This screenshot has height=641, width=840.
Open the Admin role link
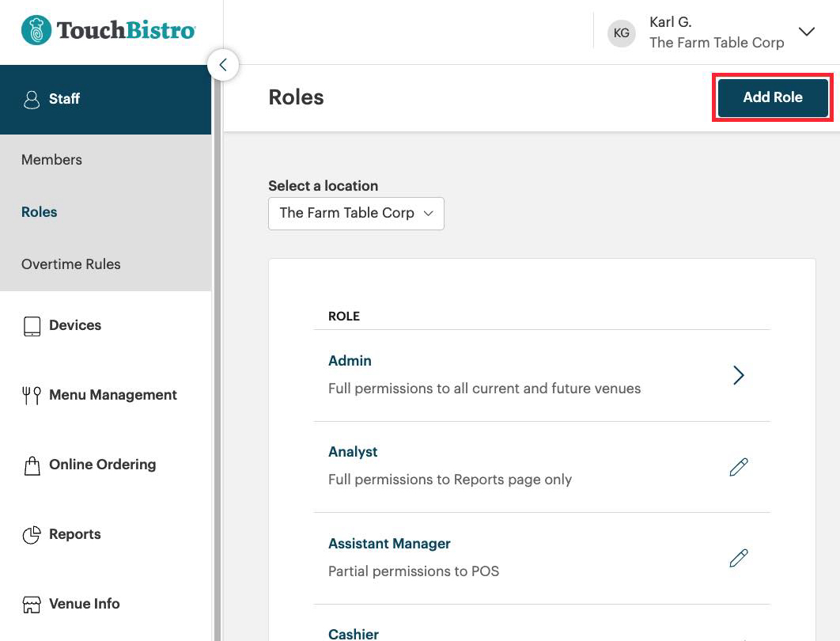350,360
